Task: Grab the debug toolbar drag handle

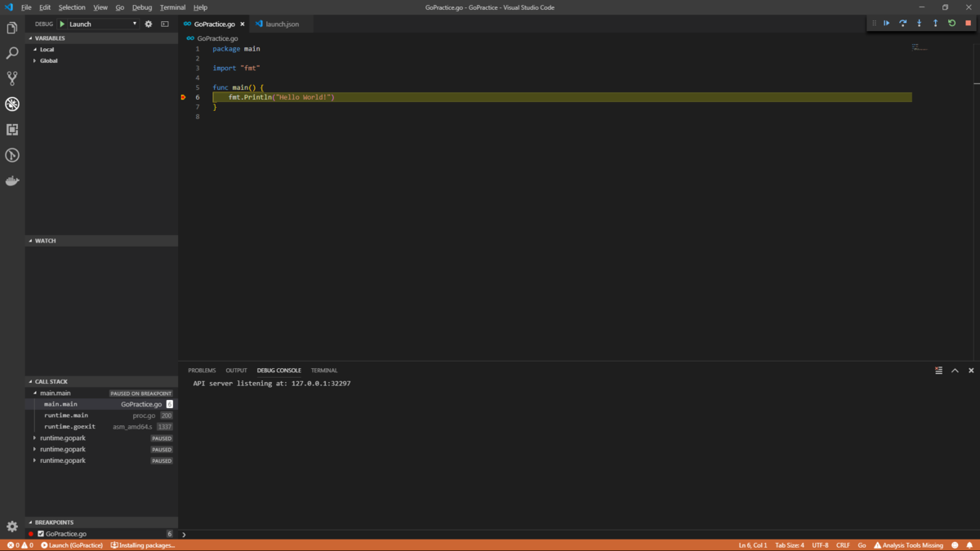Action: tap(874, 23)
